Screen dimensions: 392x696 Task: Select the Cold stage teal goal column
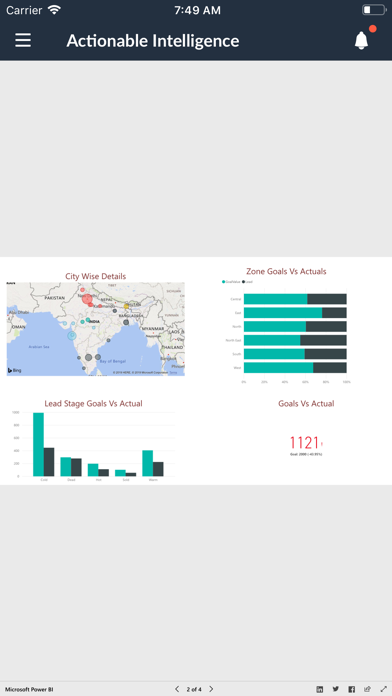(x=38, y=444)
